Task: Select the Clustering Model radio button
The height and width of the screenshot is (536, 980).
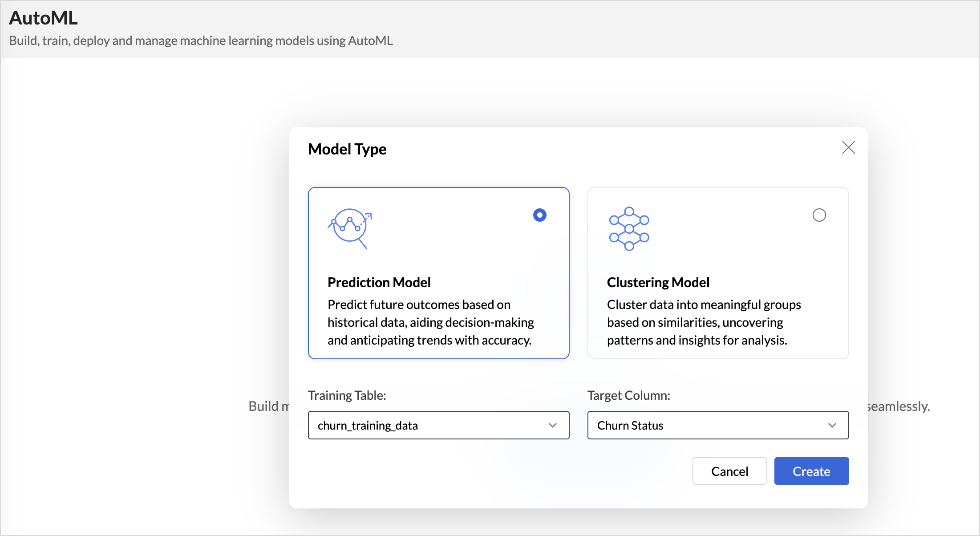Action: (819, 215)
